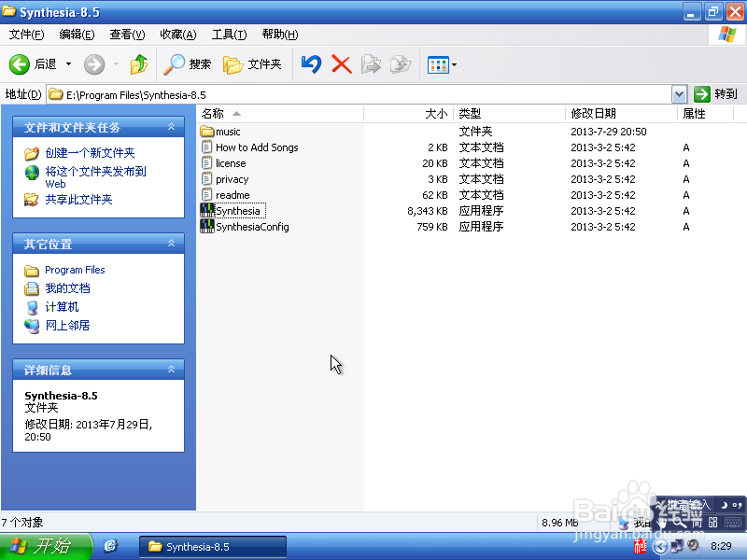Collapse the Details info panel
This screenshot has height=560, width=747.
(171, 370)
